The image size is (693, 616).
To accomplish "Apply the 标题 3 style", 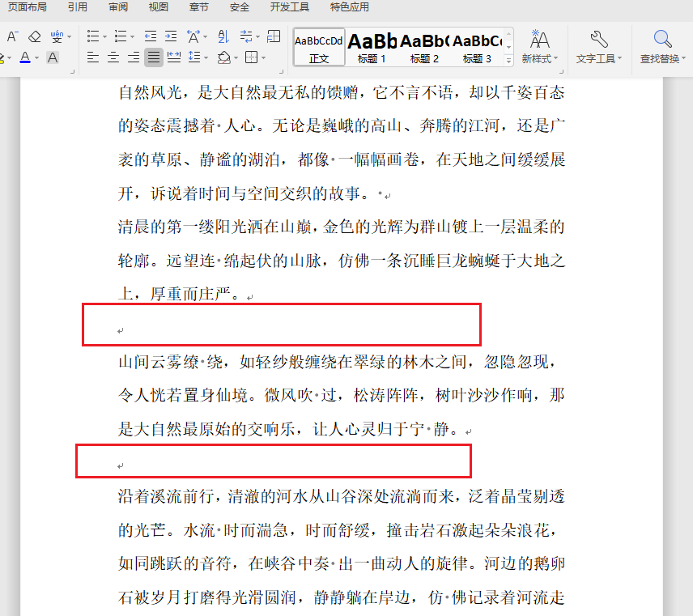I will pos(477,47).
